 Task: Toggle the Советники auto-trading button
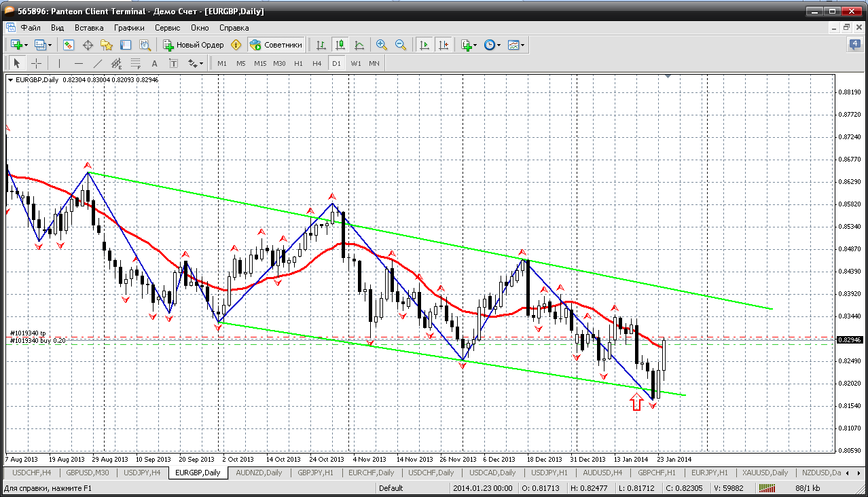coord(276,45)
